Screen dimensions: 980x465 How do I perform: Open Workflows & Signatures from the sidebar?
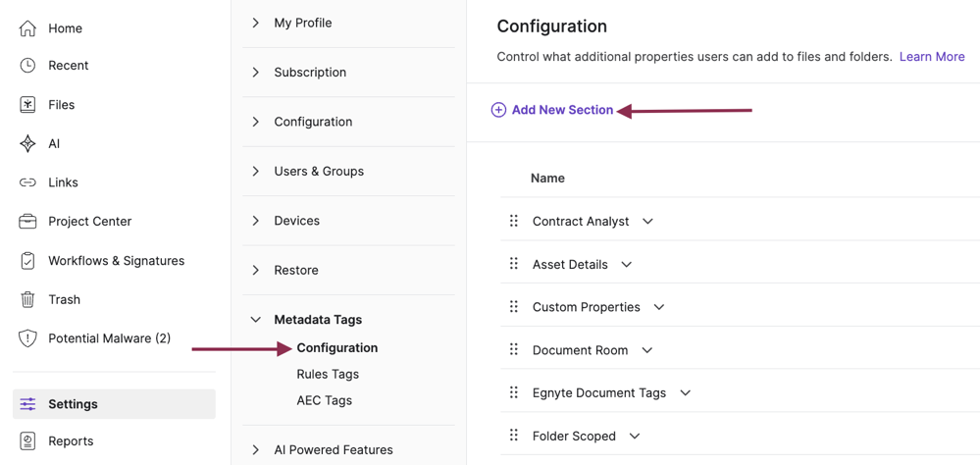[x=116, y=261]
